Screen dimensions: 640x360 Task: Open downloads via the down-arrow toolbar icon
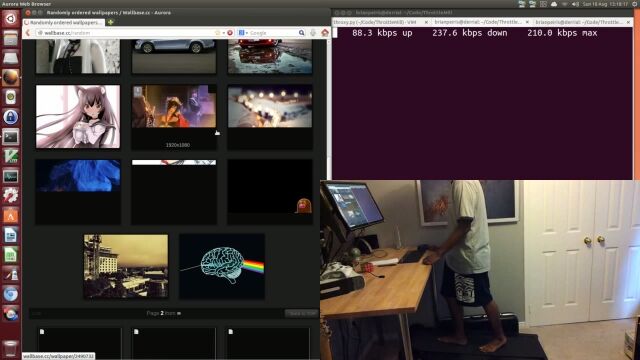coord(313,33)
